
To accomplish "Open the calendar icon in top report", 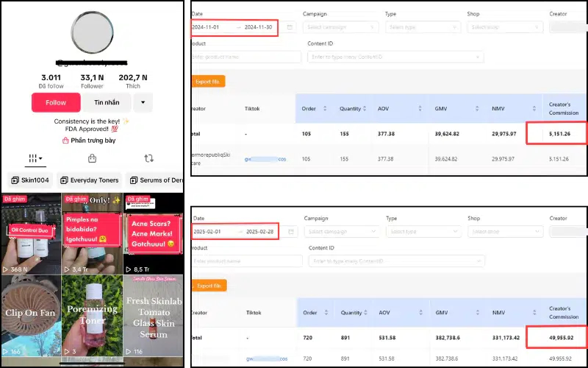I will [x=290, y=27].
